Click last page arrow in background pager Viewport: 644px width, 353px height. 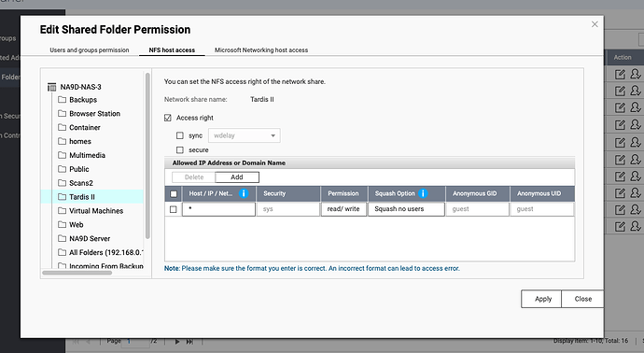pos(189,342)
